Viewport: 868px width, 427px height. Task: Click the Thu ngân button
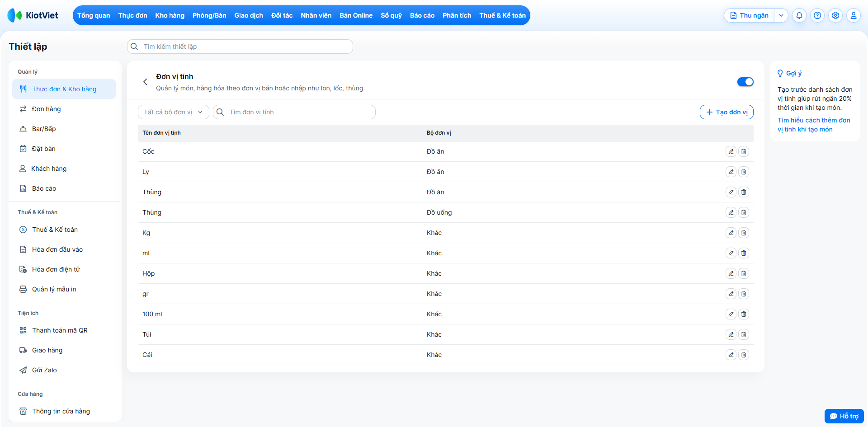coord(750,15)
